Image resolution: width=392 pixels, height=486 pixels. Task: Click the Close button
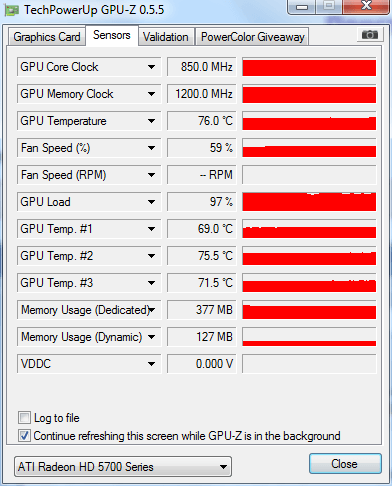pos(345,464)
